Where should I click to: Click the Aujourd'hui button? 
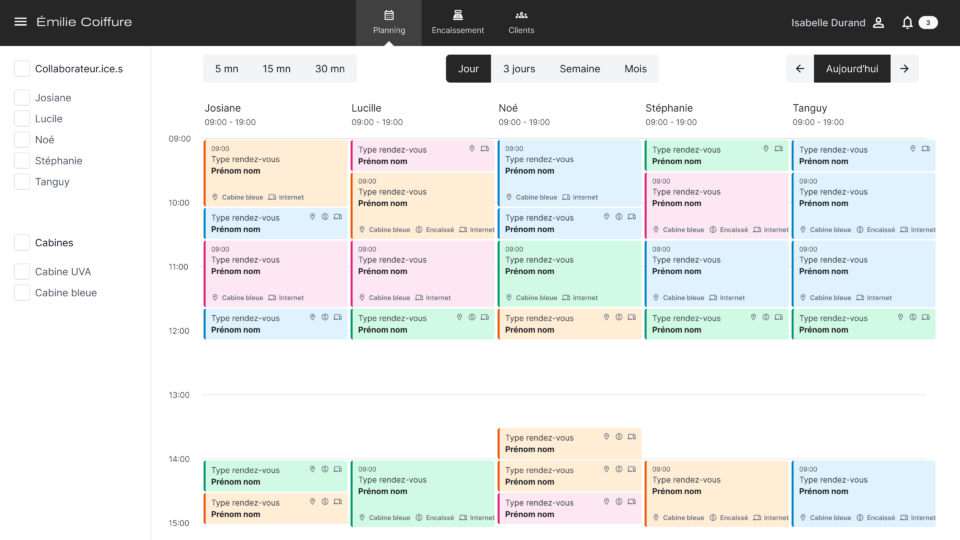coord(852,69)
